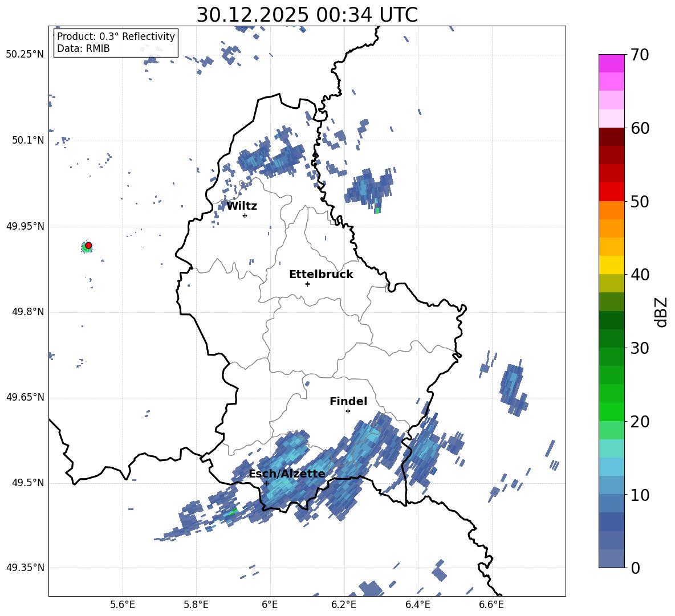Screen dimensions: 675x616
Task: Click the Ettelbruck location cross marker
Action: click(307, 284)
